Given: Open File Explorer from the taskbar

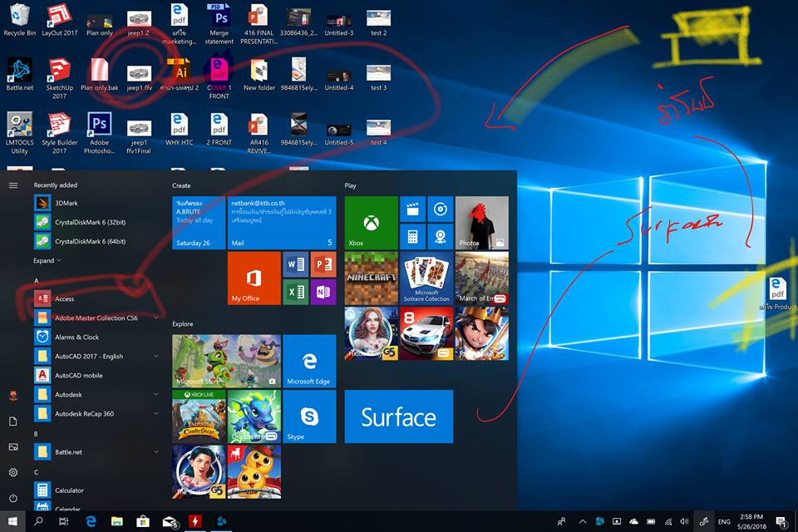Looking at the screenshot, I should (x=117, y=521).
